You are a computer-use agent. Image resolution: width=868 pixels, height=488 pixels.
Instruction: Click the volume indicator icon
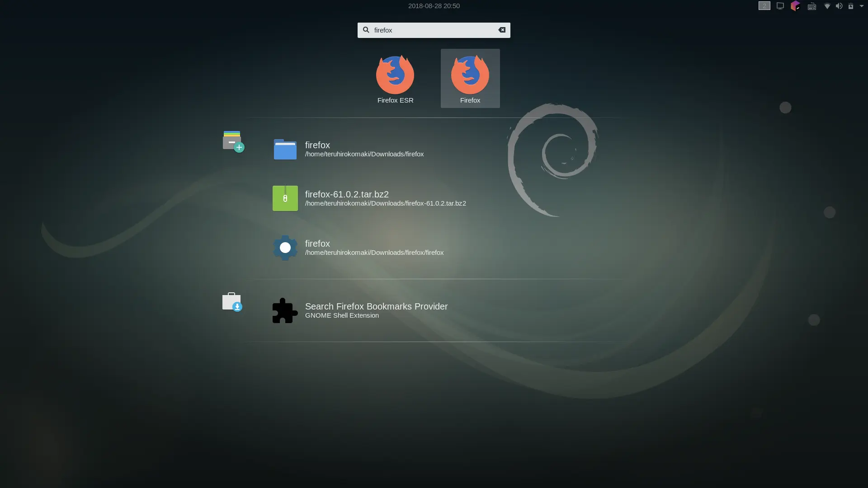(839, 6)
